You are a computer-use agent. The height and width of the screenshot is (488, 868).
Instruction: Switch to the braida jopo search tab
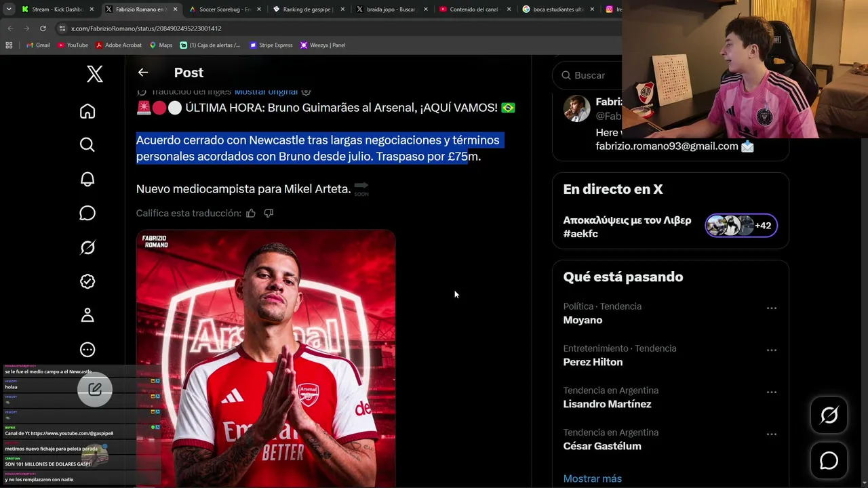click(391, 9)
